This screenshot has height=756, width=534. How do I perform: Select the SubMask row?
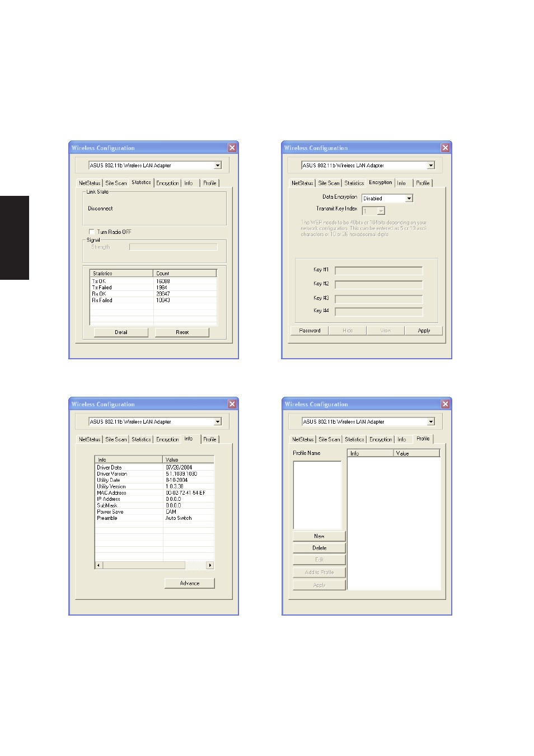pos(154,505)
